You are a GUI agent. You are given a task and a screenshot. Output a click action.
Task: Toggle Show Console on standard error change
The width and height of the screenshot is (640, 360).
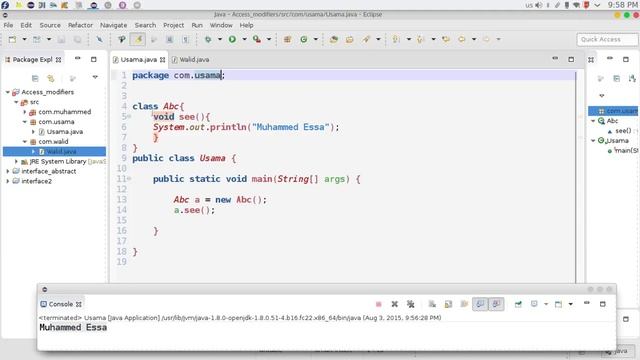496,304
